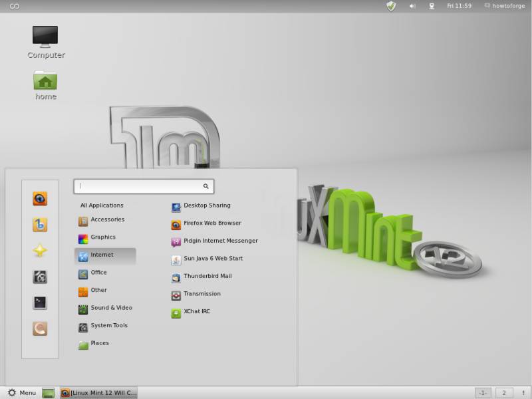The width and height of the screenshot is (532, 399).
Task: Click the Debian swirl icon in favorites
Action: pos(40,329)
